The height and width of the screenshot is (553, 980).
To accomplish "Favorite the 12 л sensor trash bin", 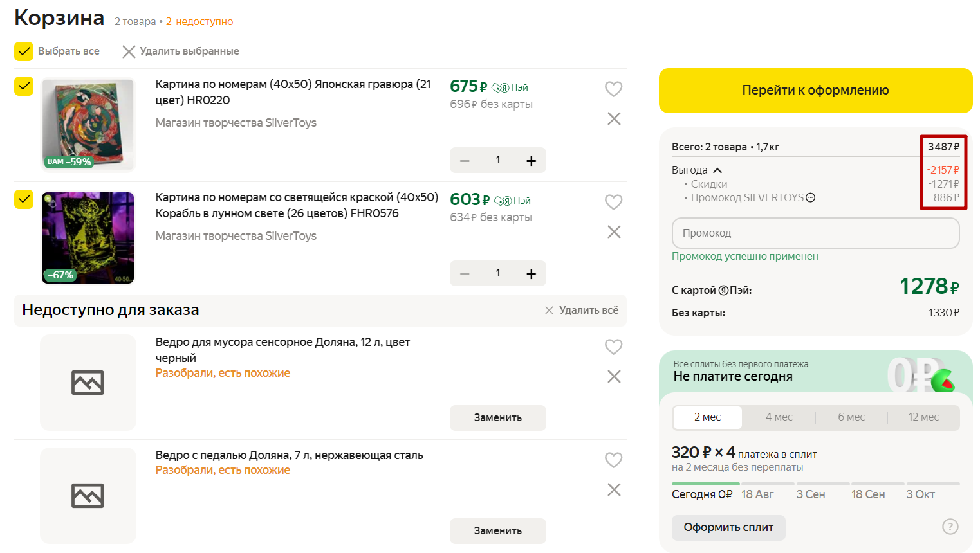I will 613,347.
